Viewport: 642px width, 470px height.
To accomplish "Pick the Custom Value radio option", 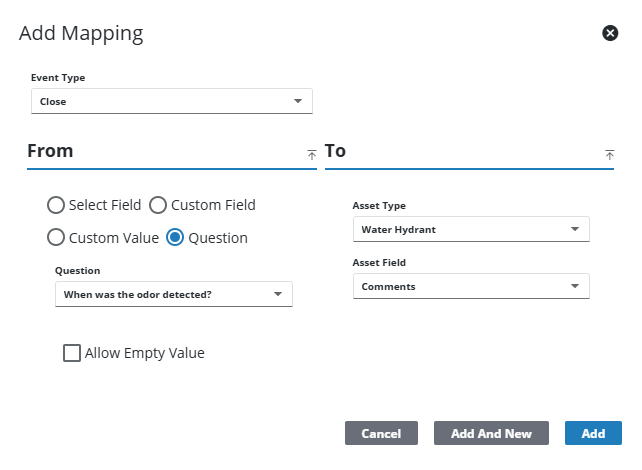I will pos(57,238).
